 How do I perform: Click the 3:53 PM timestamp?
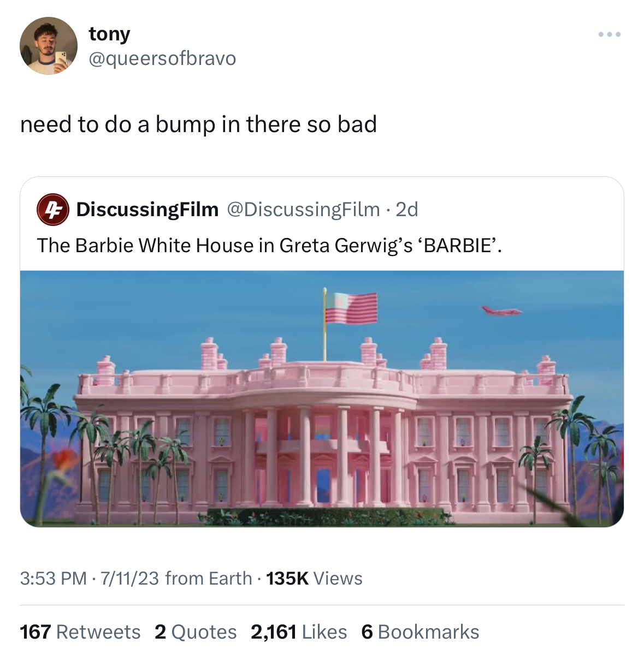pos(54,578)
